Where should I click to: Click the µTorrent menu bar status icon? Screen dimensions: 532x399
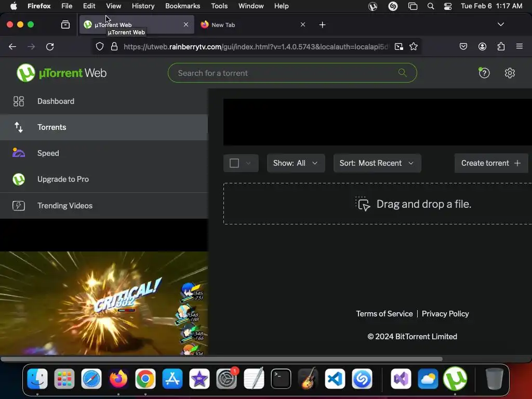[373, 6]
